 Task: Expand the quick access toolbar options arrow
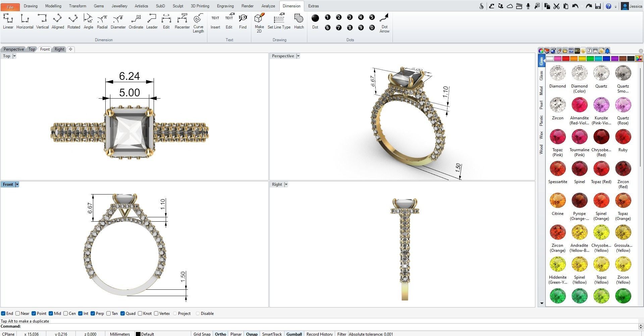[616, 7]
